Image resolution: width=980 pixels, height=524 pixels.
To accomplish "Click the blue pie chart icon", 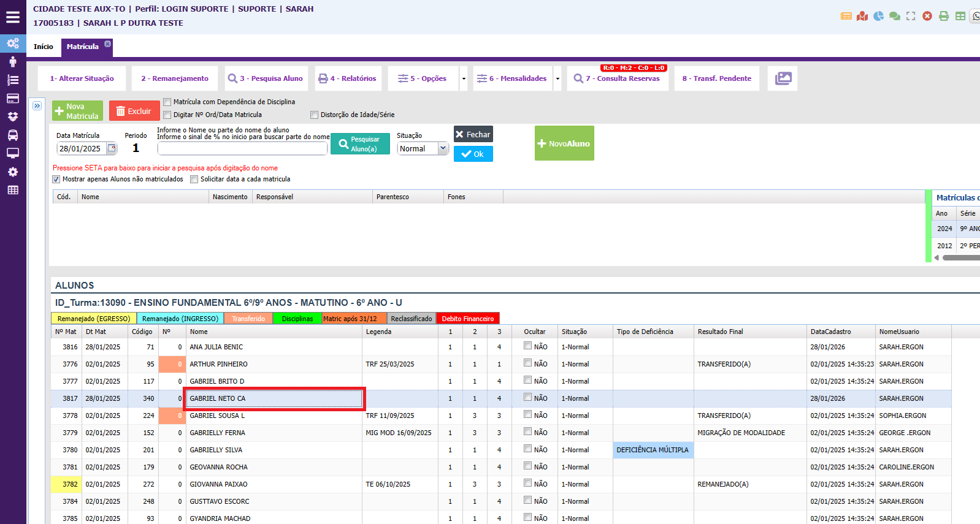I will tap(878, 16).
